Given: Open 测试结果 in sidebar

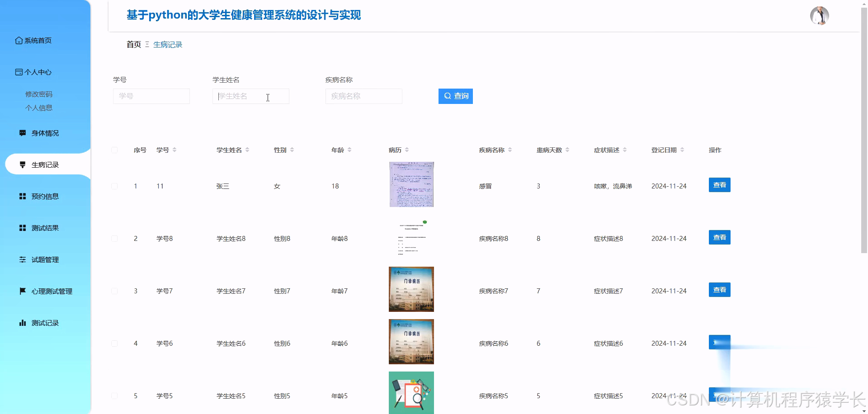Looking at the screenshot, I should point(45,228).
